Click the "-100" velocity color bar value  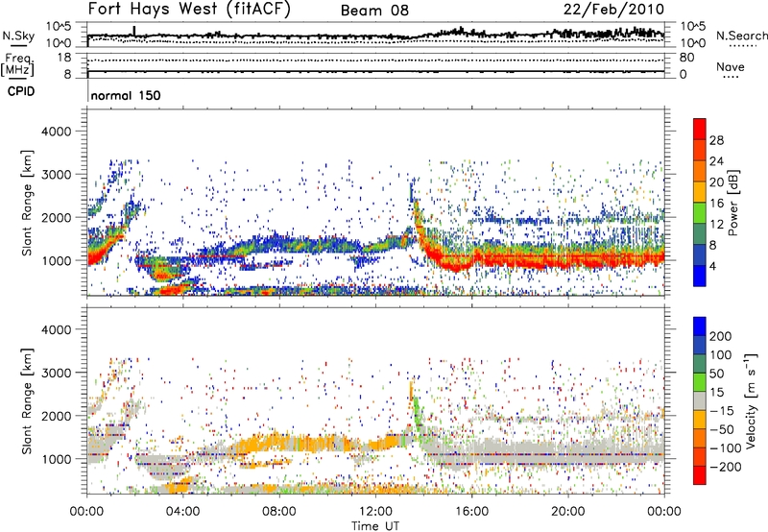point(726,448)
